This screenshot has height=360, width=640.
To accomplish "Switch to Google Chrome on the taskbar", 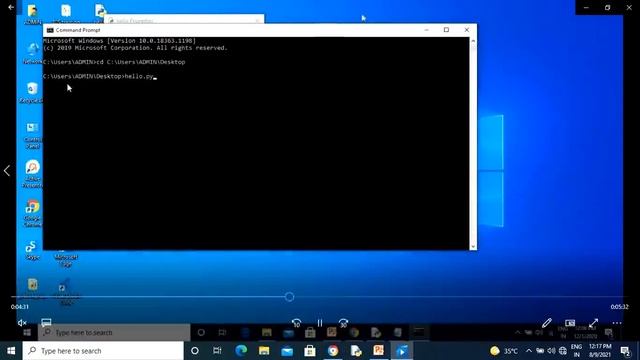I will point(333,351).
